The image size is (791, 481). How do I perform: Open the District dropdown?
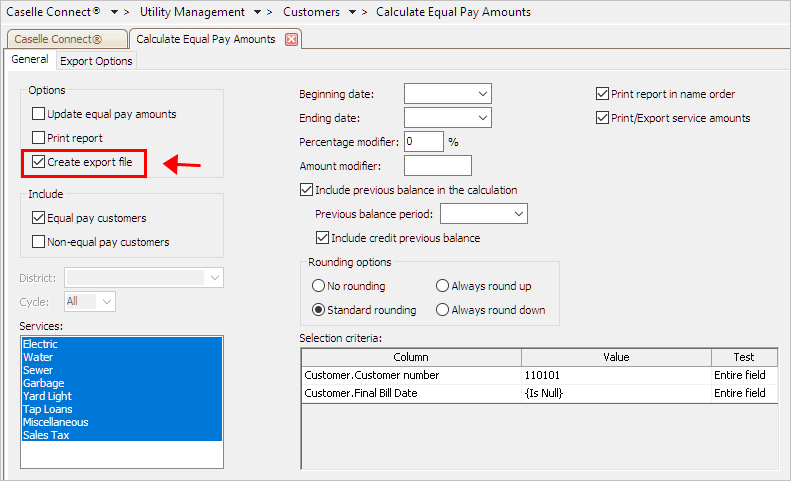point(215,278)
